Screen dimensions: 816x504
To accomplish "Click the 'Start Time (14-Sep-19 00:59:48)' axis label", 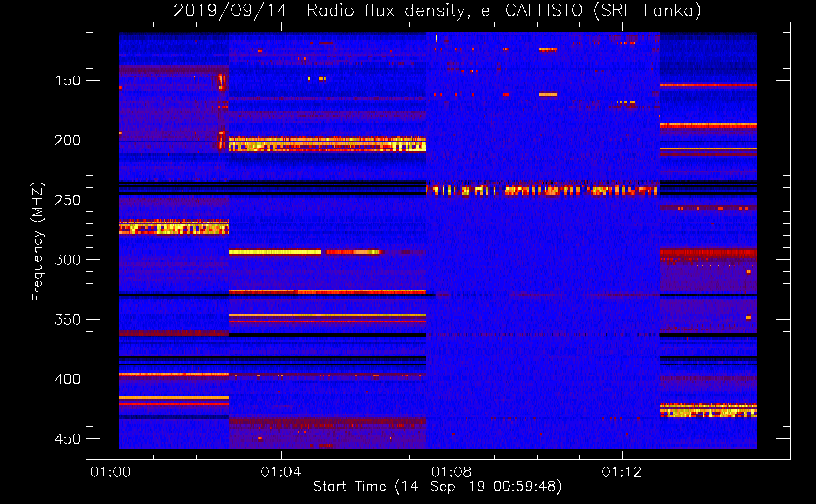I will (x=437, y=487).
